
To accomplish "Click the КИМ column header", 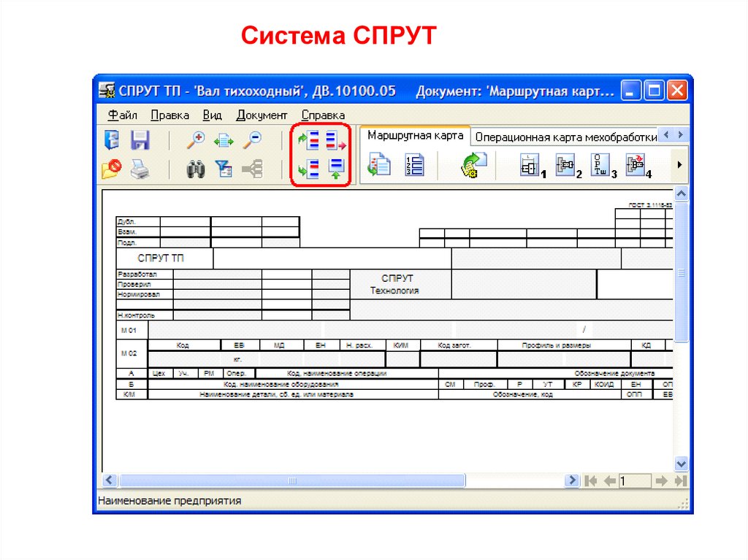I will point(403,345).
